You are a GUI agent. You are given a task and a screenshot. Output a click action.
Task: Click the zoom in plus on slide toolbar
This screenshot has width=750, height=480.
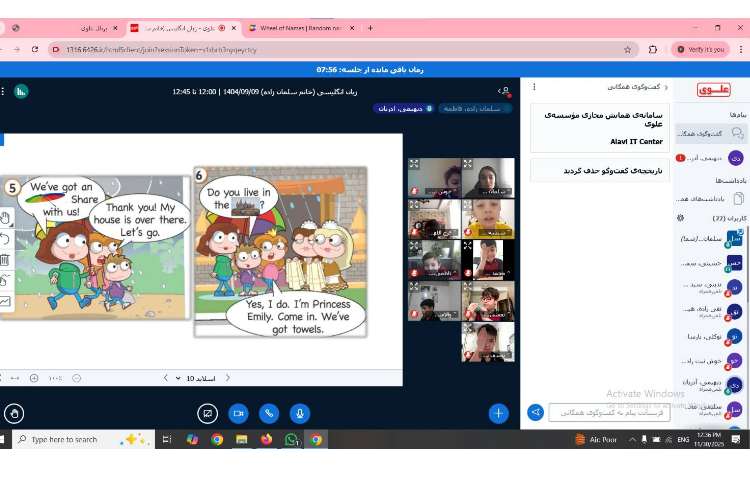click(34, 378)
